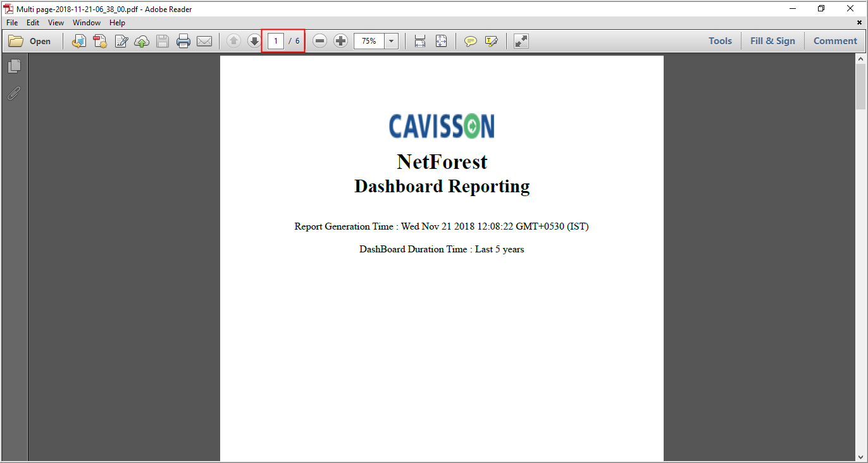
Task: Click the 'DashBoard Duration Time' line
Action: (442, 249)
